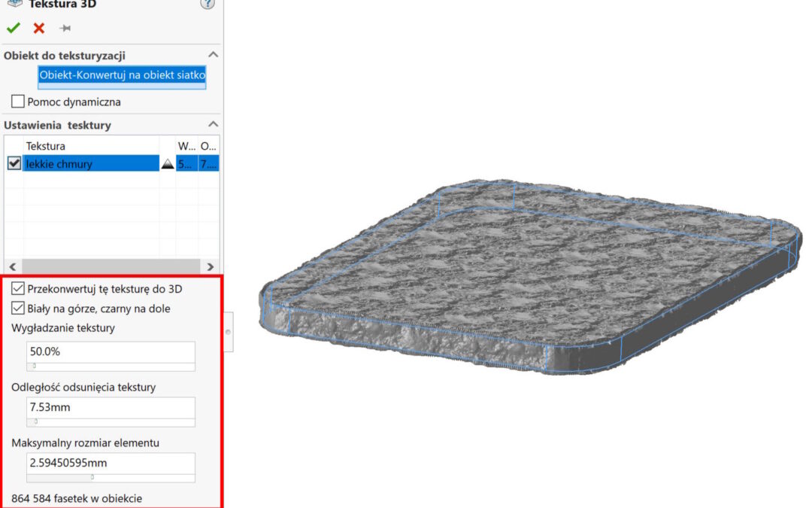Uncheck the lekkie chmury texture checkbox
The height and width of the screenshot is (508, 812).
point(14,163)
